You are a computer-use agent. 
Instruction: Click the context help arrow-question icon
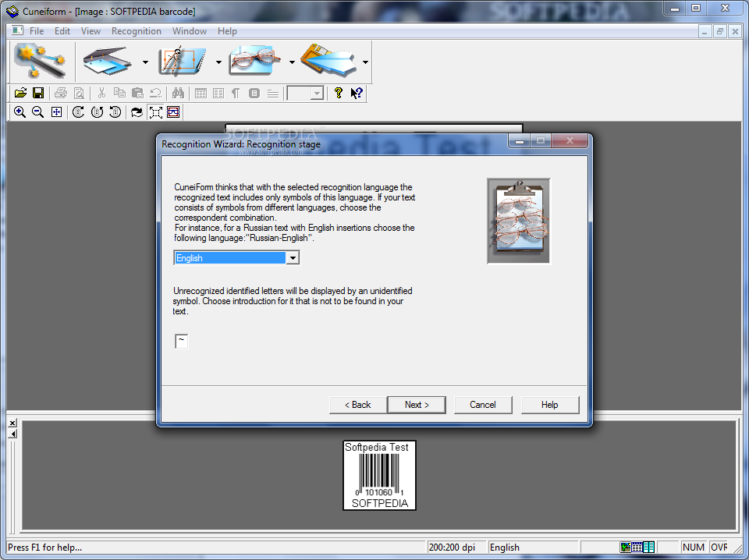(357, 93)
